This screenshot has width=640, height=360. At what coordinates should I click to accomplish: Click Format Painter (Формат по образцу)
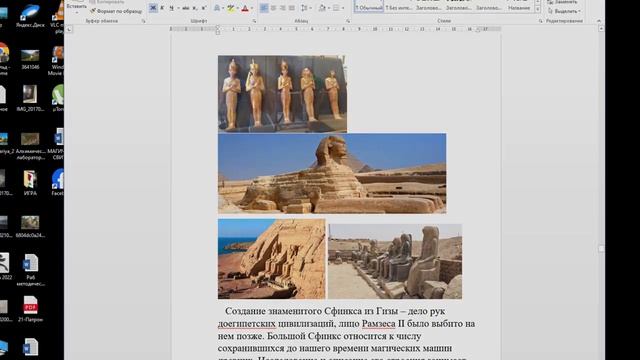pos(116,11)
